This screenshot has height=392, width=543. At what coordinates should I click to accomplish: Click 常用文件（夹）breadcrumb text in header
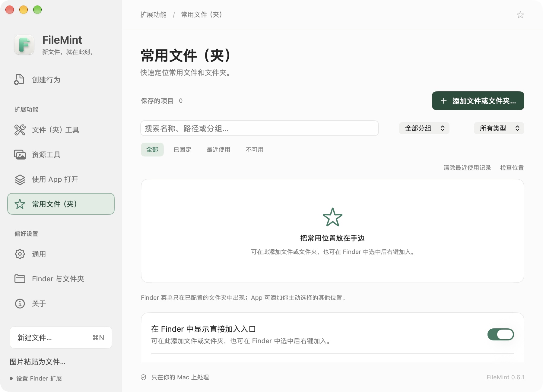(x=202, y=15)
